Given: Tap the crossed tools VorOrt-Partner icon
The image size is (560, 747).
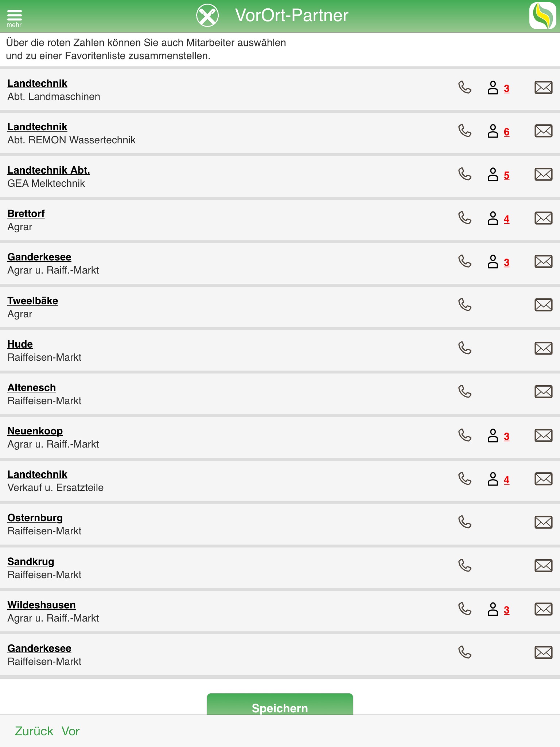Looking at the screenshot, I should point(207,15).
